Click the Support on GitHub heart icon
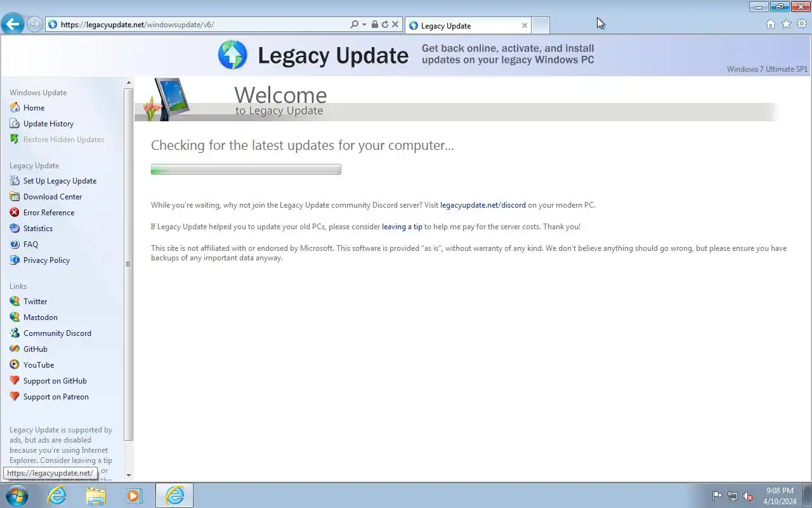This screenshot has width=812, height=508. click(x=15, y=381)
